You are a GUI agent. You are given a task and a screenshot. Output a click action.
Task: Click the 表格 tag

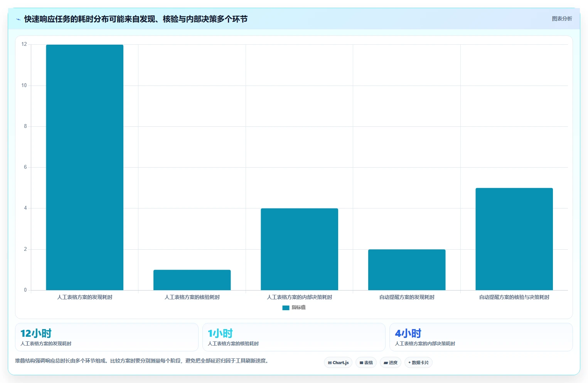tap(366, 363)
